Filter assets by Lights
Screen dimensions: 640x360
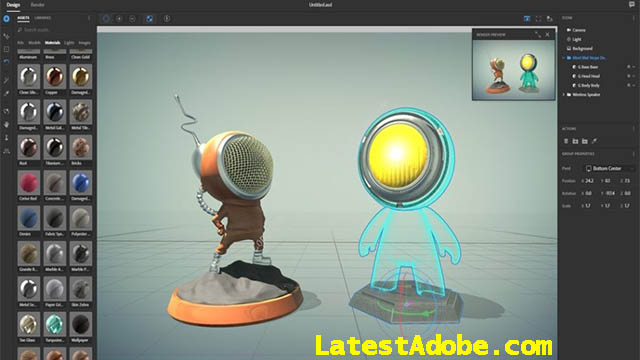coord(69,43)
